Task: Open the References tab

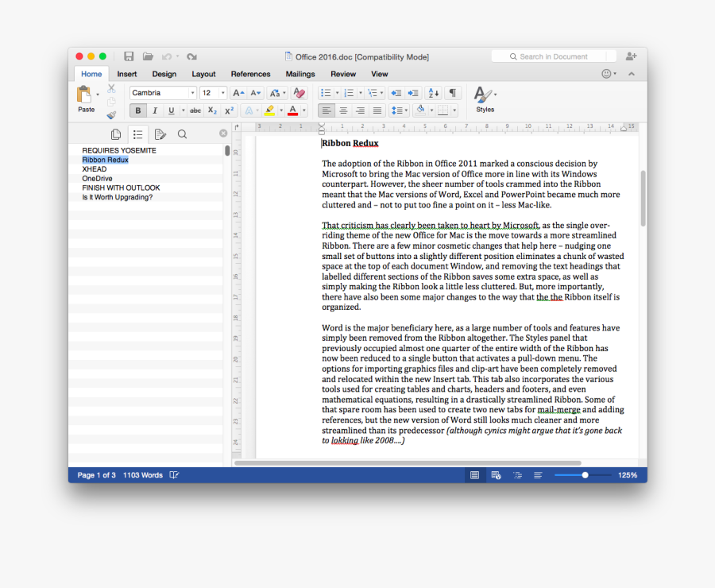Action: (x=250, y=74)
